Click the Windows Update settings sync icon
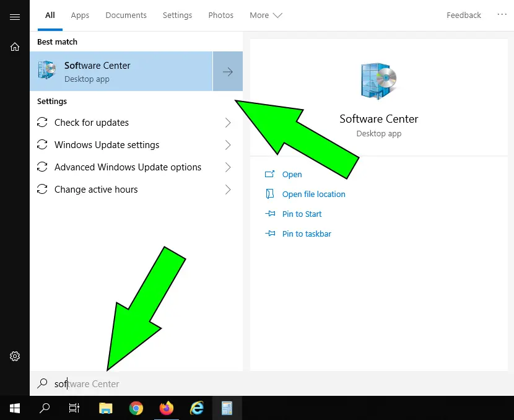The image size is (514, 420). pos(42,144)
